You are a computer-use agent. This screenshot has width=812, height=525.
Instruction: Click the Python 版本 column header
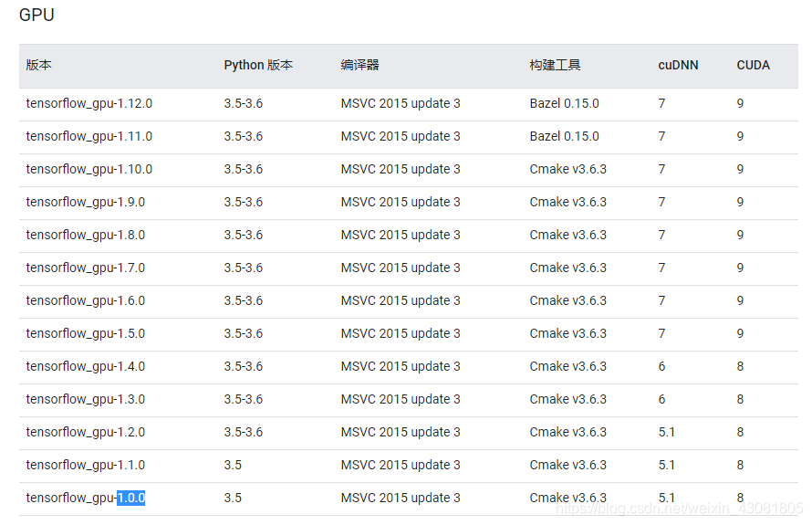(x=258, y=65)
